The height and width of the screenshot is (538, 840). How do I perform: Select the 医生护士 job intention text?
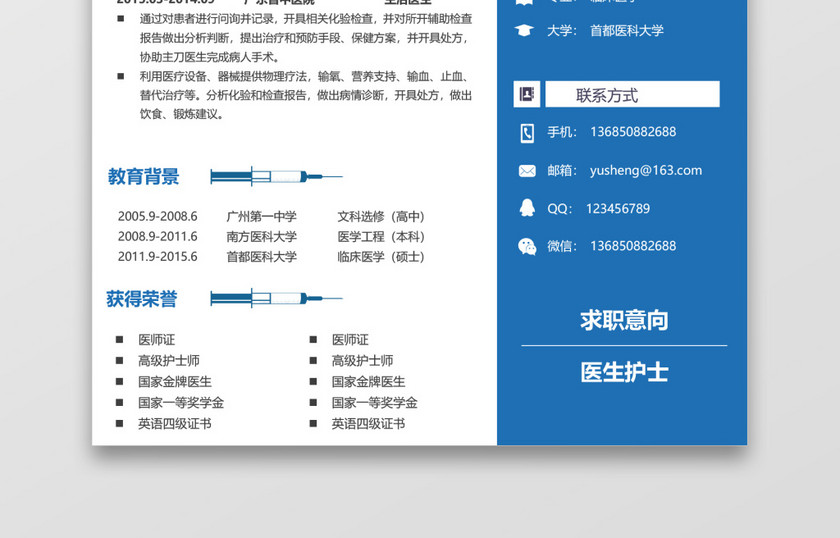[x=624, y=372]
